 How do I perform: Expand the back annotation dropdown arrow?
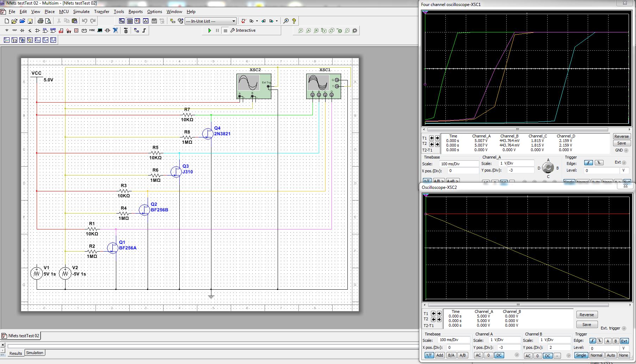pyautogui.click(x=257, y=21)
